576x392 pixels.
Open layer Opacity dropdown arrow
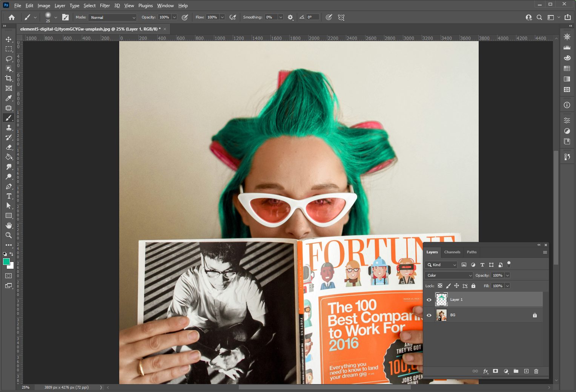click(507, 276)
